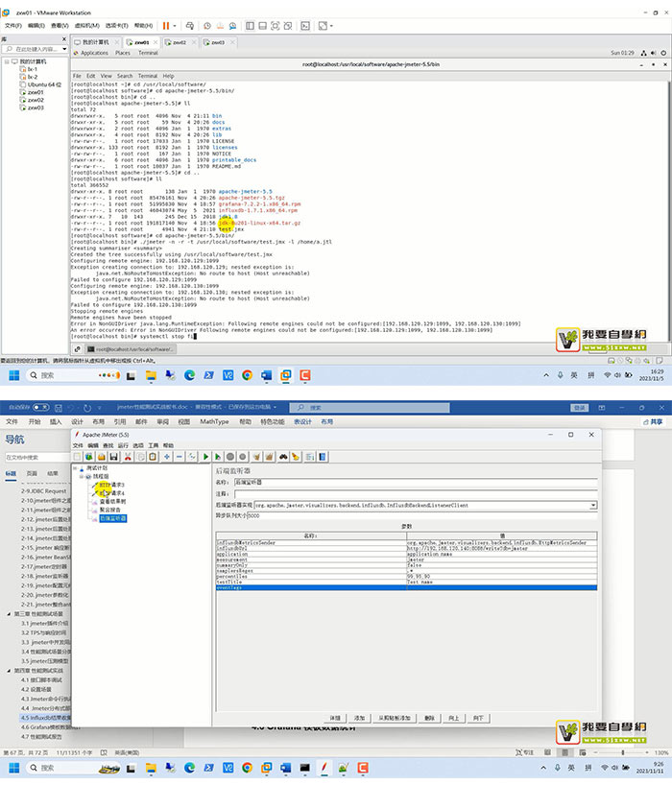Click the JMeter New test plan icon
Screen dimensions: 672x785
[77, 457]
